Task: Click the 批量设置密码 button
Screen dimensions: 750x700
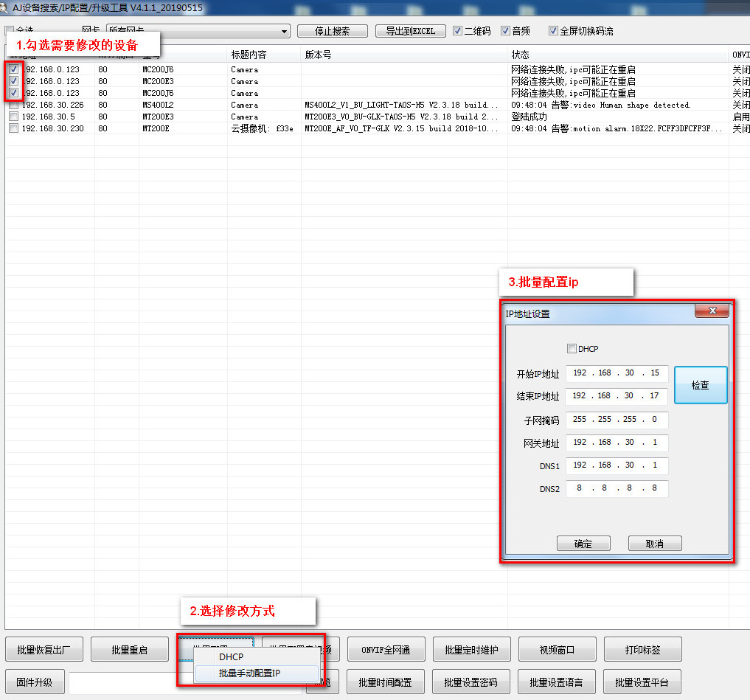Action: click(x=473, y=682)
